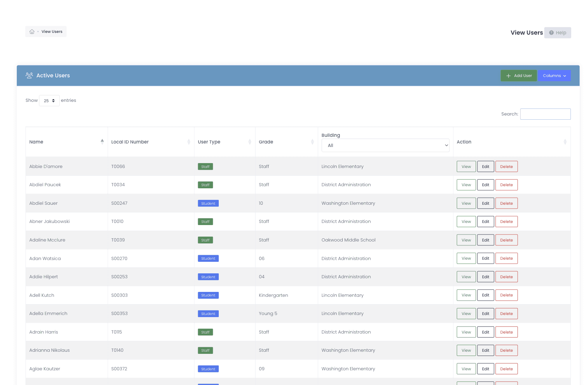Delete Adaline Mcclure user

pyautogui.click(x=506, y=240)
